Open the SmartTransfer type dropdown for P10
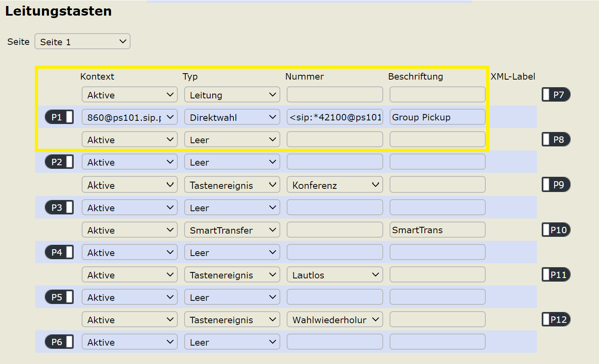The width and height of the screenshot is (599, 364). tap(232, 230)
